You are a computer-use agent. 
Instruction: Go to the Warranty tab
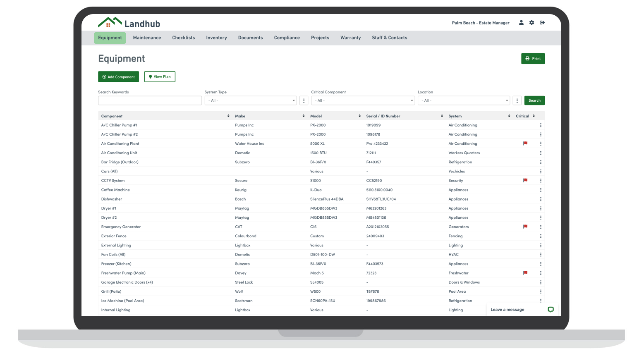click(350, 38)
